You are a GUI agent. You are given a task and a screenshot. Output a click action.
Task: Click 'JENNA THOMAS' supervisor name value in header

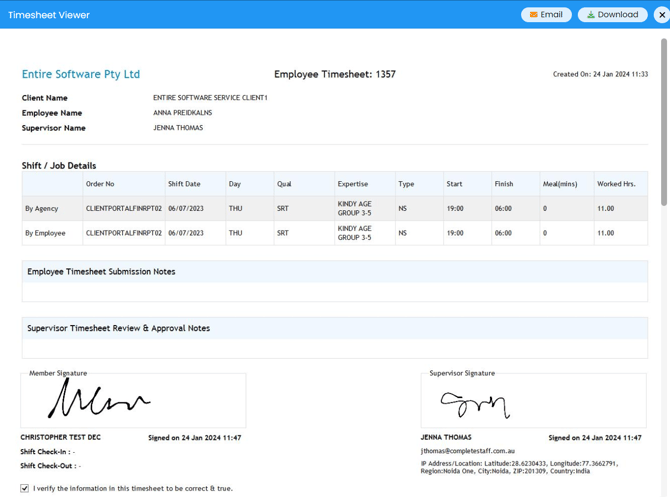click(178, 128)
